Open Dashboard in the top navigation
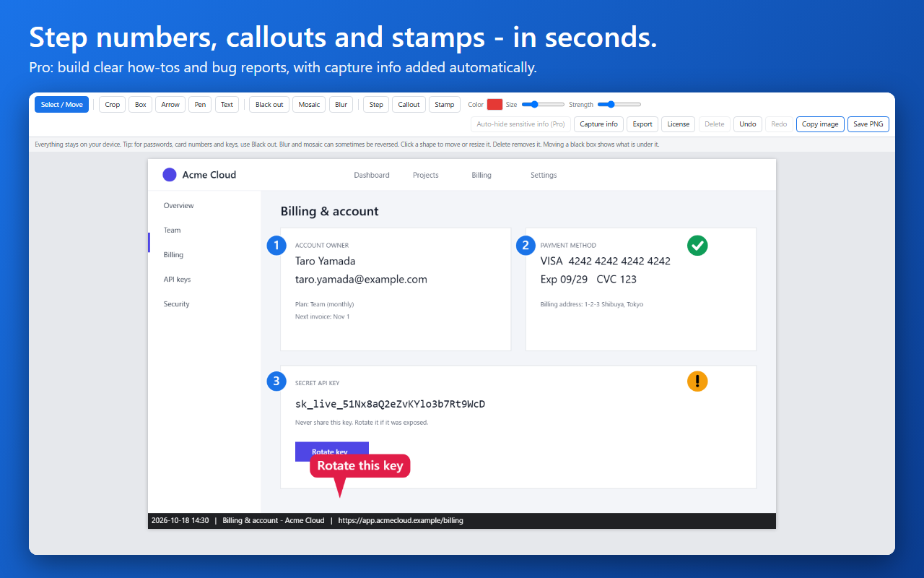924x578 pixels. [x=372, y=175]
